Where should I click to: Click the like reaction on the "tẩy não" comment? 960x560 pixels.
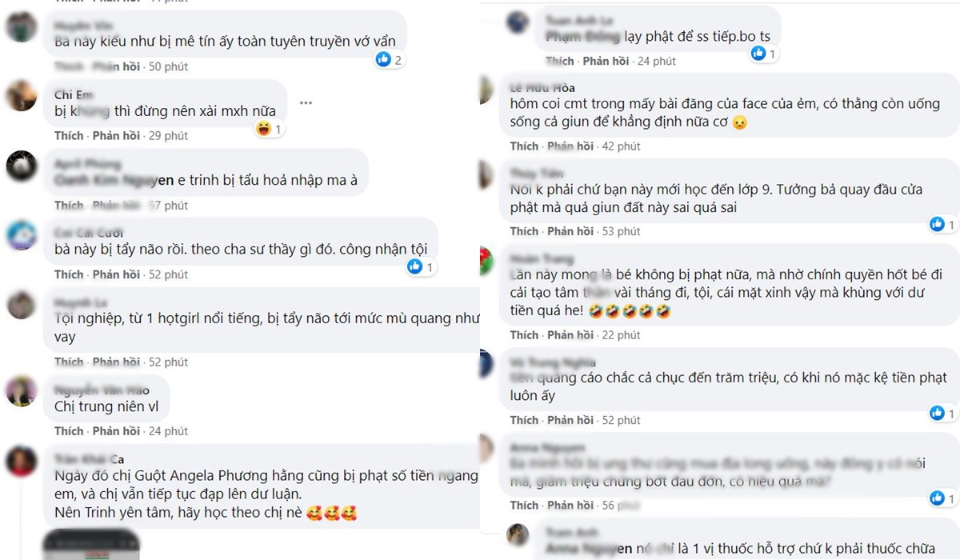(415, 267)
